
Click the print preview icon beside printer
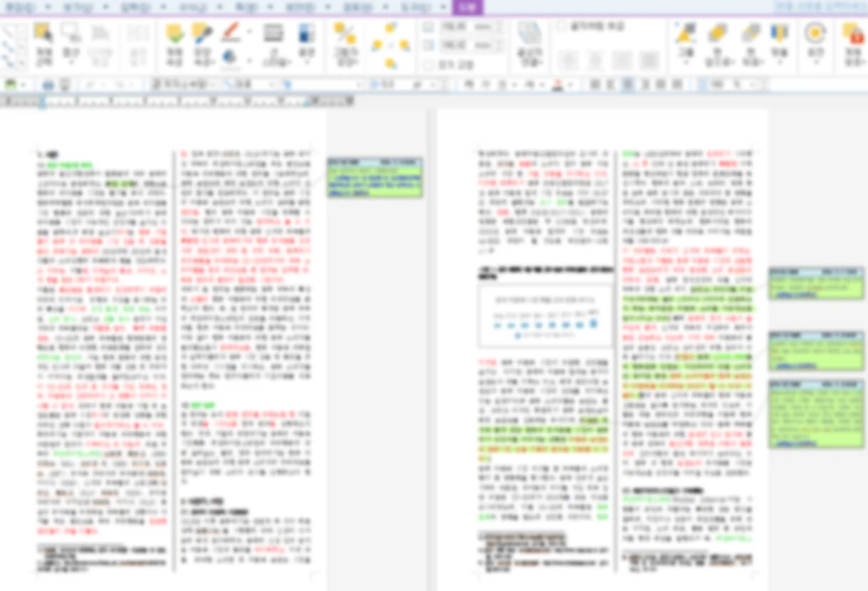click(65, 85)
